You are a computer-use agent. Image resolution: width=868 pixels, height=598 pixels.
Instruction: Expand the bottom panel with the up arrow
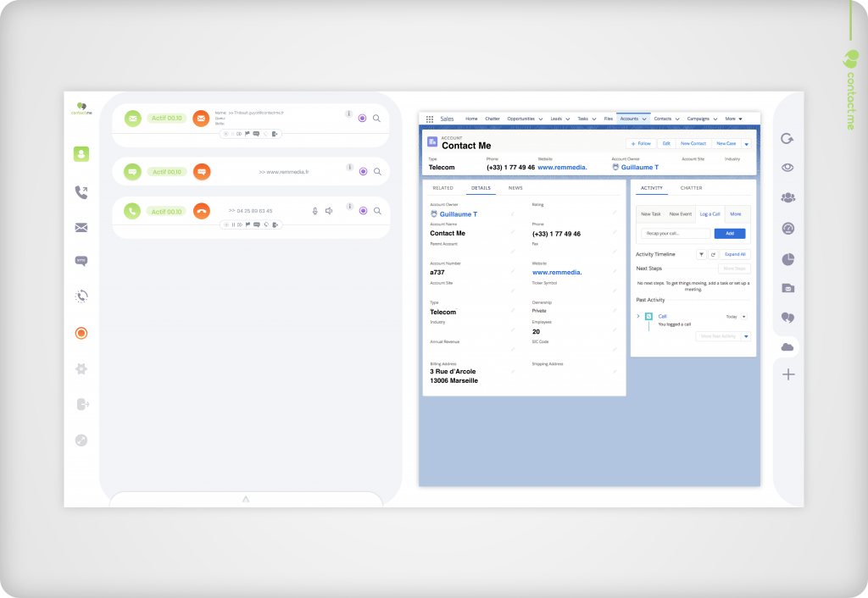pos(246,499)
